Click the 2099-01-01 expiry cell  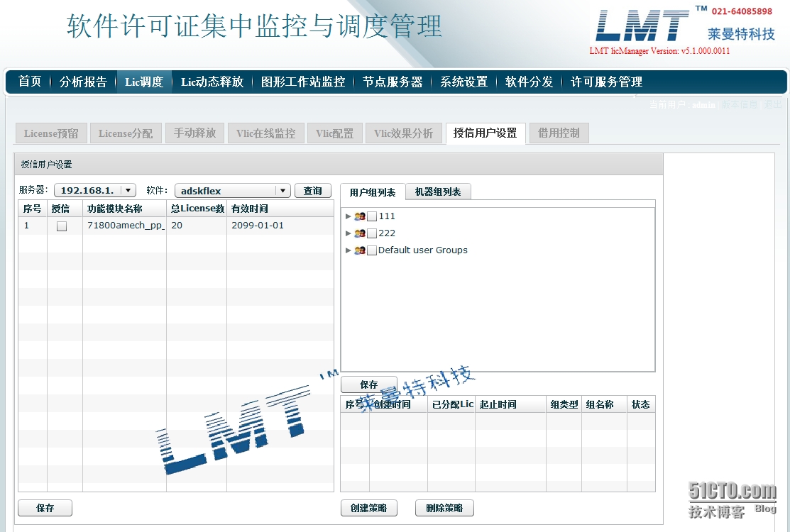click(280, 226)
